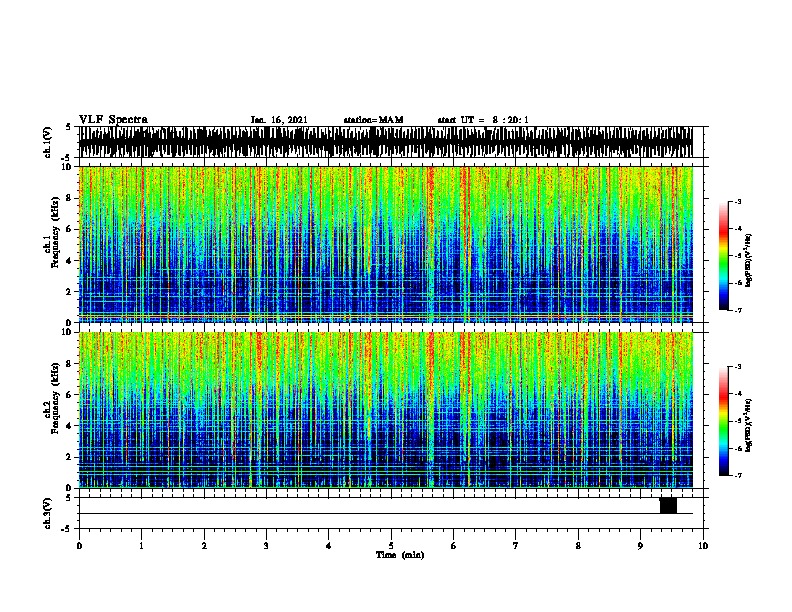
Task: Click the time axis tick label '0'
Action: pyautogui.click(x=79, y=546)
